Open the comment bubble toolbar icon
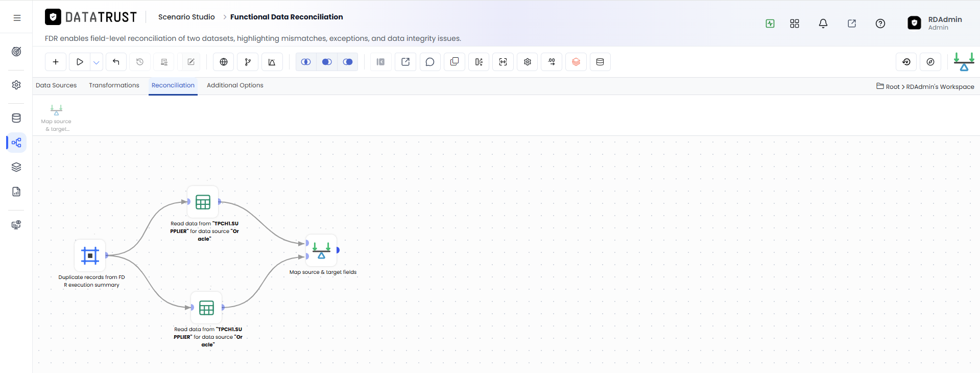 (430, 62)
